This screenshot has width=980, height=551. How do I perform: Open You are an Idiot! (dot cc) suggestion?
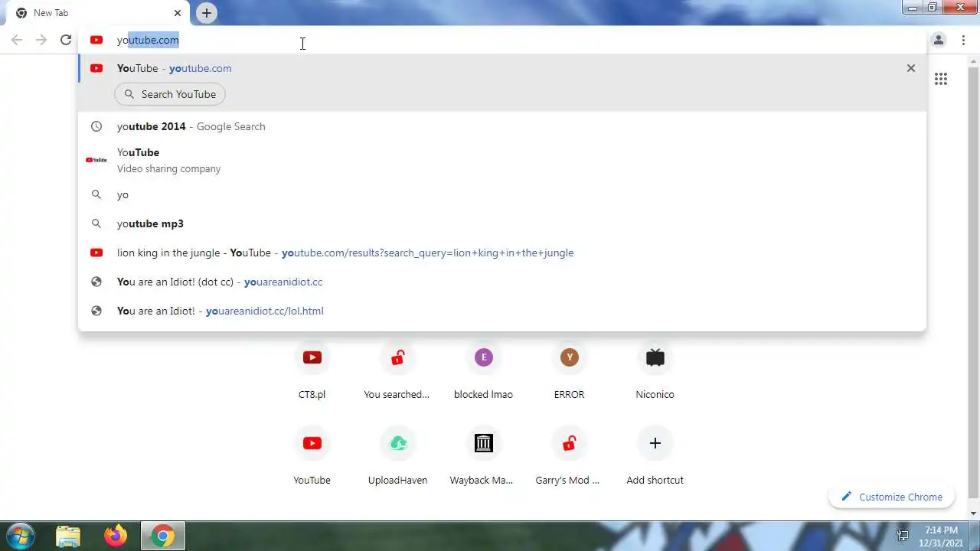pos(502,282)
